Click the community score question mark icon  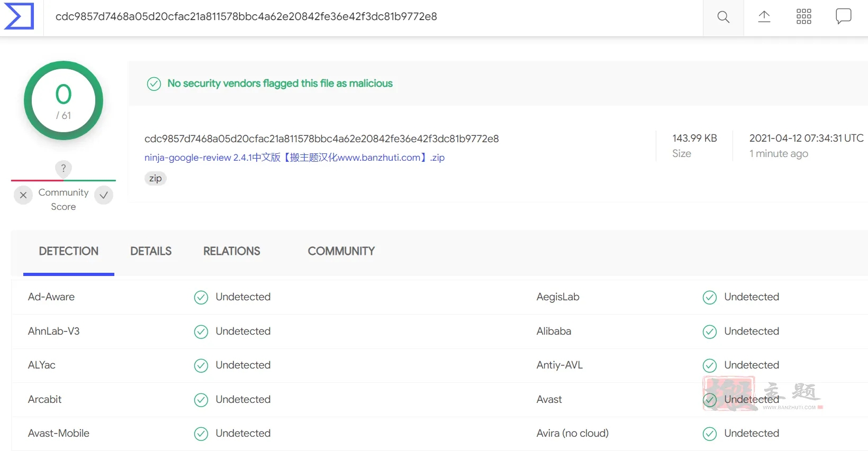[x=64, y=168]
